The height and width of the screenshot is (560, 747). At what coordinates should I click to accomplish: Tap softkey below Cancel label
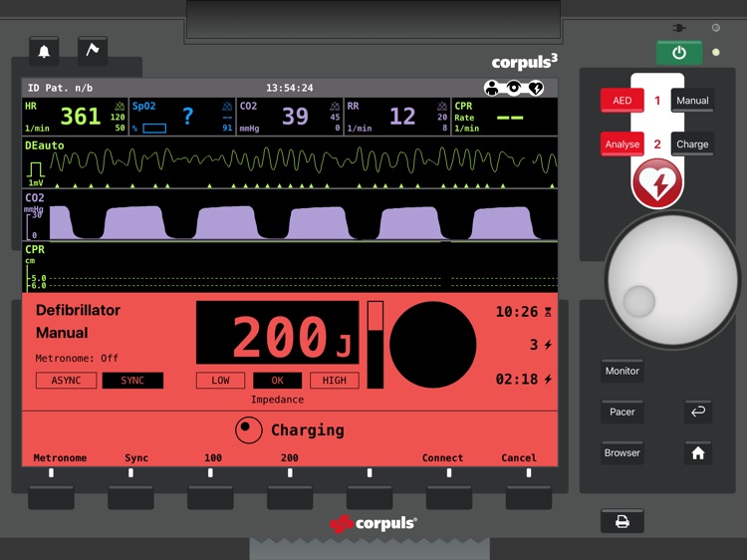click(x=528, y=498)
